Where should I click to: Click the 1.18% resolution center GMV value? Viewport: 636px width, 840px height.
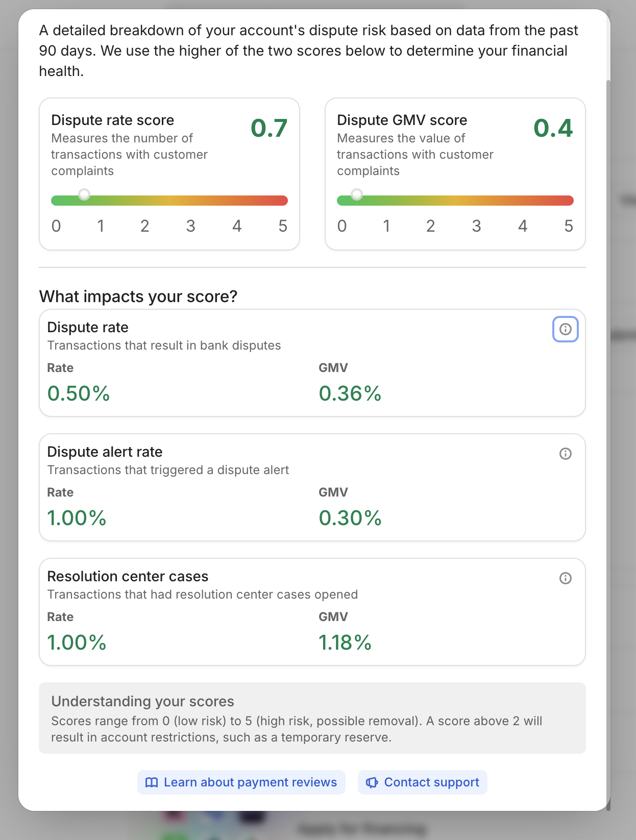tap(345, 643)
